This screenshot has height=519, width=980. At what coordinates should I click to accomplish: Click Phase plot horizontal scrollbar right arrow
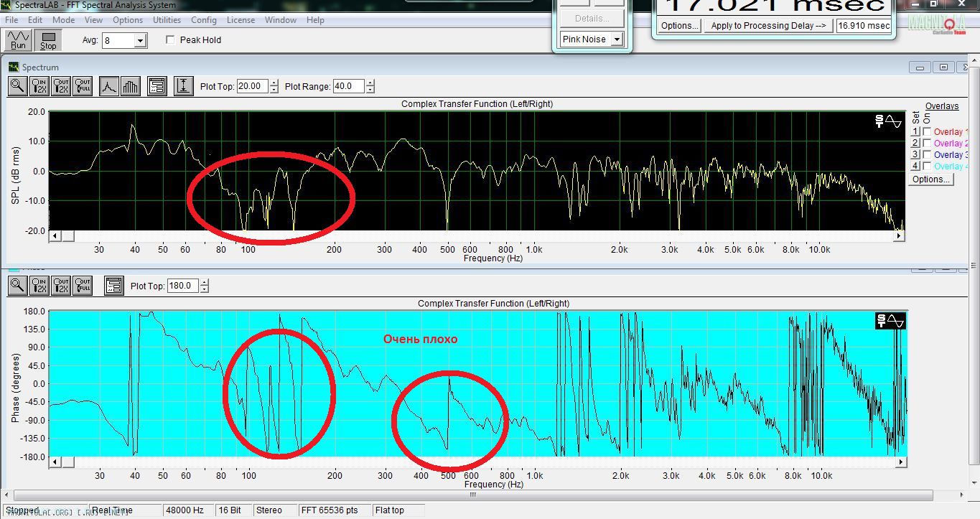(x=902, y=464)
